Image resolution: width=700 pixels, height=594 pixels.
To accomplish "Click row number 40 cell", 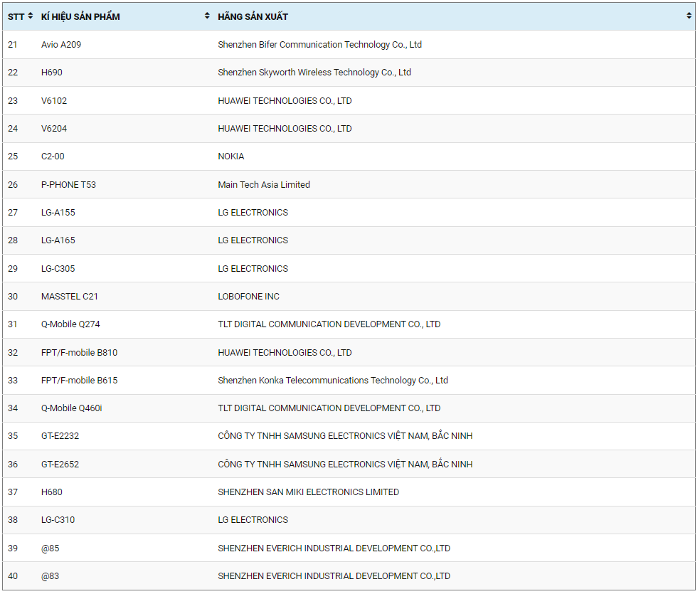I will [x=13, y=576].
